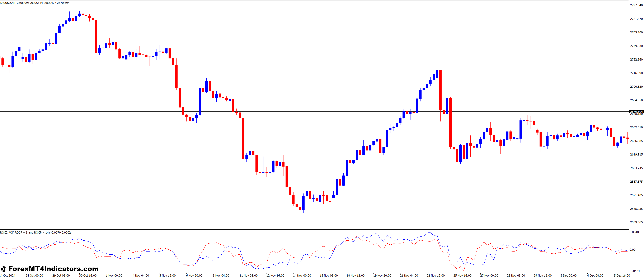Click the 2571.405 price axis label

[x=636, y=195]
